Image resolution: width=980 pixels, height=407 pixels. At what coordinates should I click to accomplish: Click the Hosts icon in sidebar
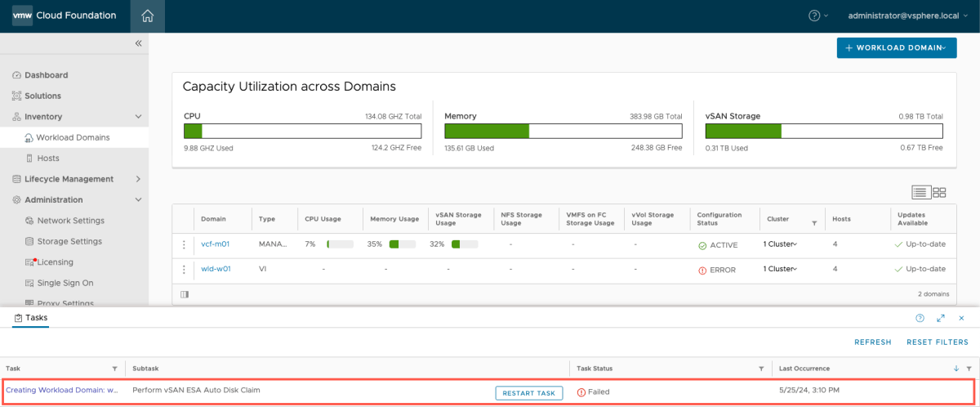(30, 159)
